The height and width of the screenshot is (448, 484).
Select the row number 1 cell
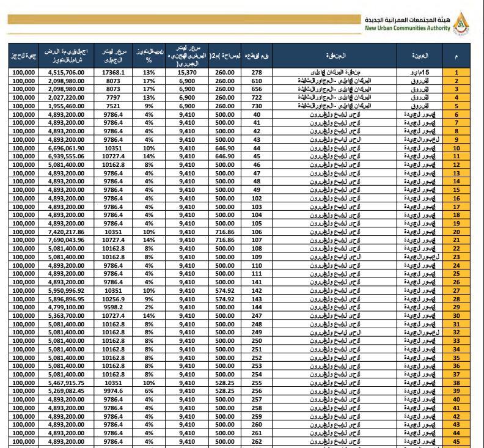point(457,73)
